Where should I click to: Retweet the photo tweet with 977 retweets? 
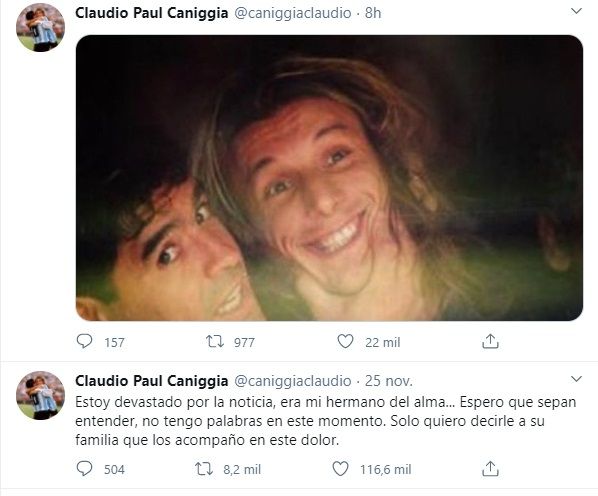215,341
